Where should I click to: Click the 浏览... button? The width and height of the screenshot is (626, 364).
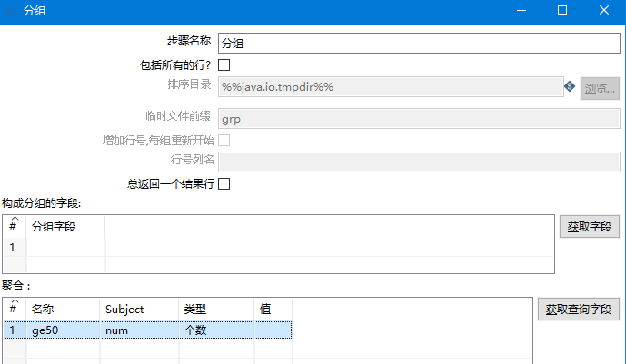pos(600,89)
